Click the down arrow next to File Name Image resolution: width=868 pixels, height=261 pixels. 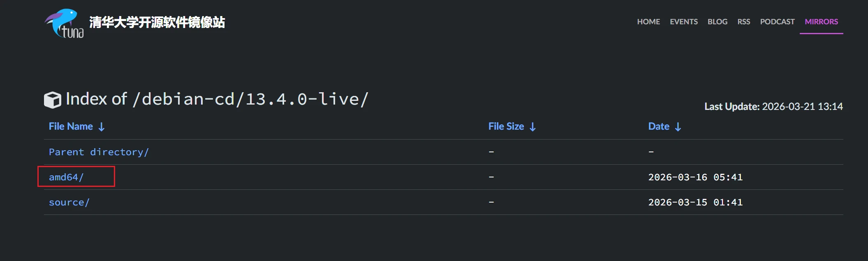tap(102, 127)
